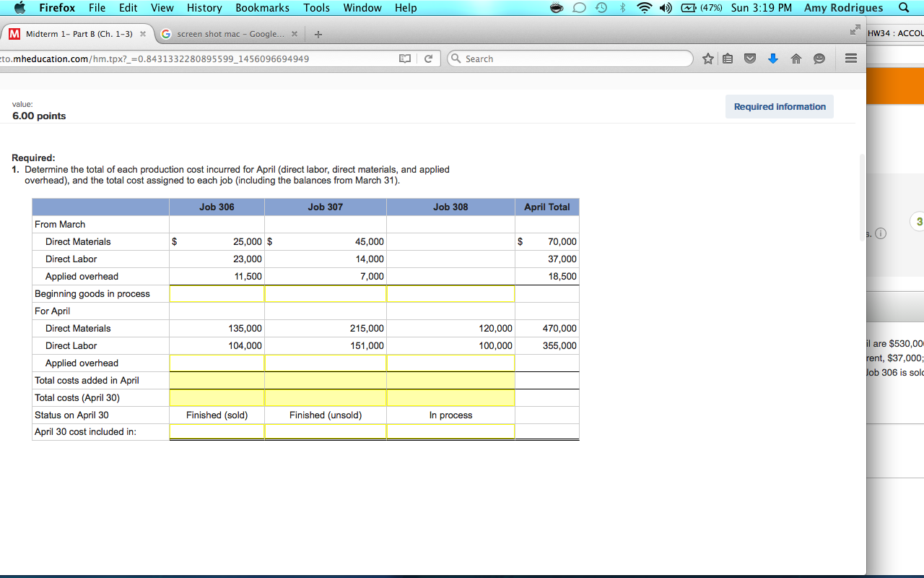This screenshot has height=578, width=924.
Task: Click Job 307 Total costs (April 30) cell
Action: click(326, 397)
